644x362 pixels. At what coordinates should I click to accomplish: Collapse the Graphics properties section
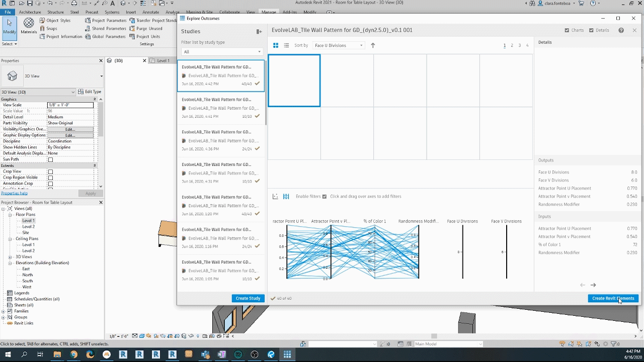coord(95,99)
